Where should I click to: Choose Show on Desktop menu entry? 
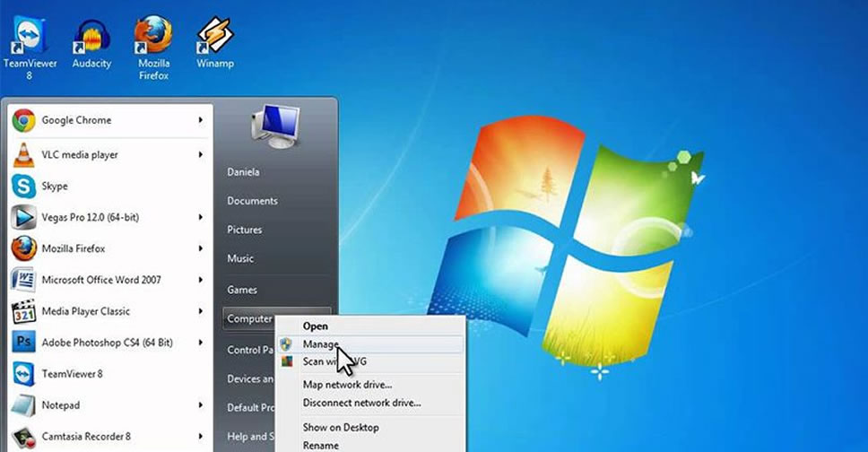tap(341, 428)
